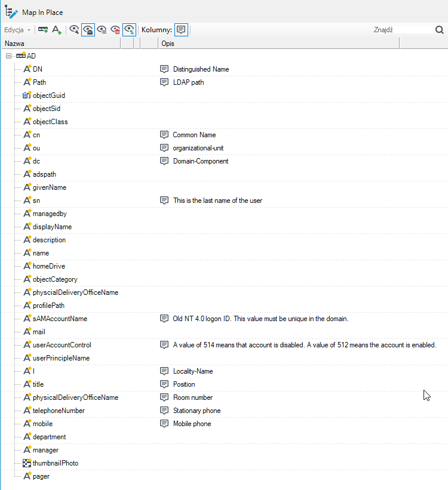Click the Map In Place title icon
Viewport: 448px width, 490px height.
11,12
